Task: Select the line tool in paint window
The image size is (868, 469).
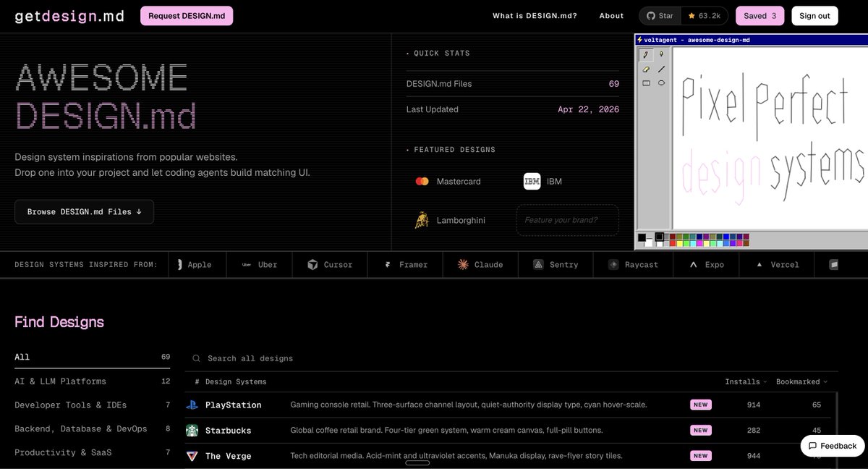Action: pos(661,69)
